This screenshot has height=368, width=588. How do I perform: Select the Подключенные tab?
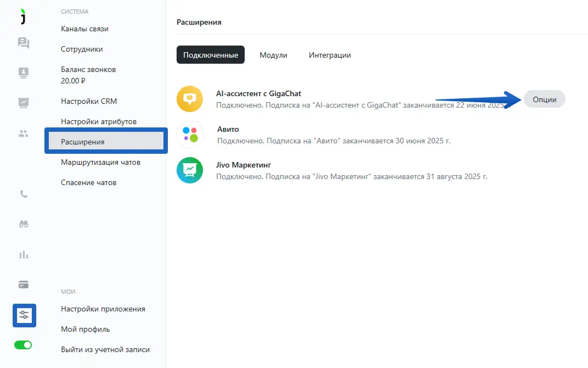click(x=211, y=55)
